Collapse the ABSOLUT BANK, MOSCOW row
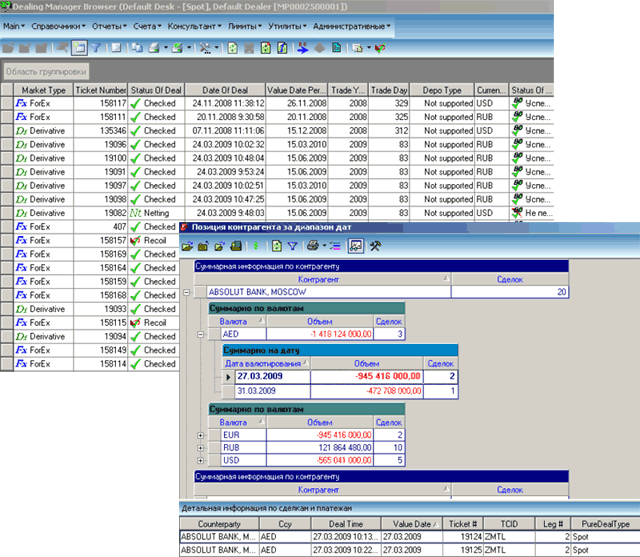640x557 pixels. 187,292
